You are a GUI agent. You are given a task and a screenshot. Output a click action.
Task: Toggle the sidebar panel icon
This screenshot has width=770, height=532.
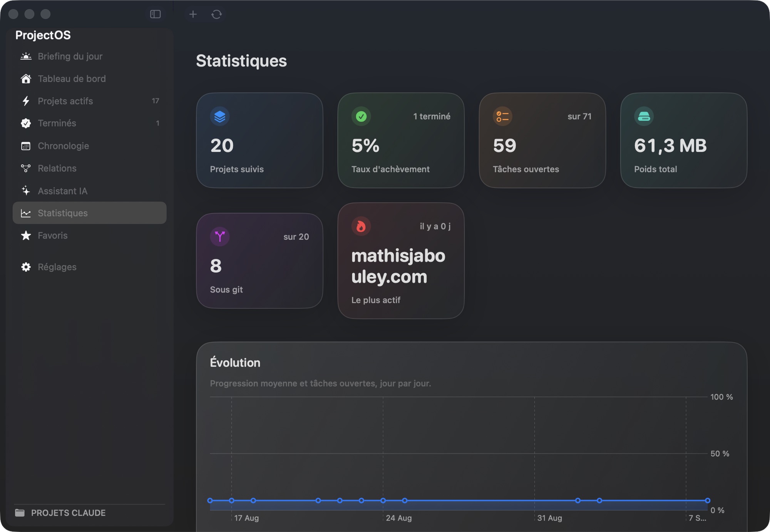pos(155,14)
